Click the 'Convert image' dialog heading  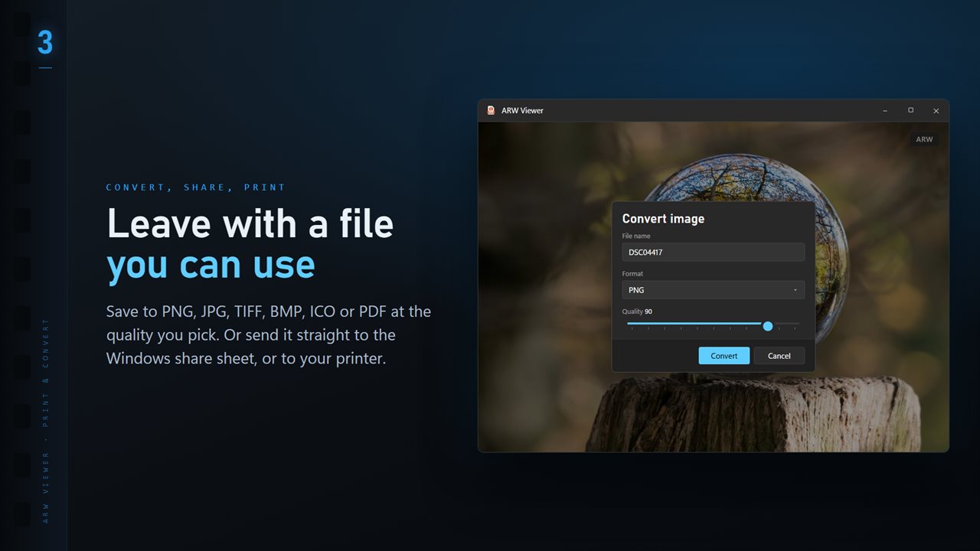(x=663, y=219)
